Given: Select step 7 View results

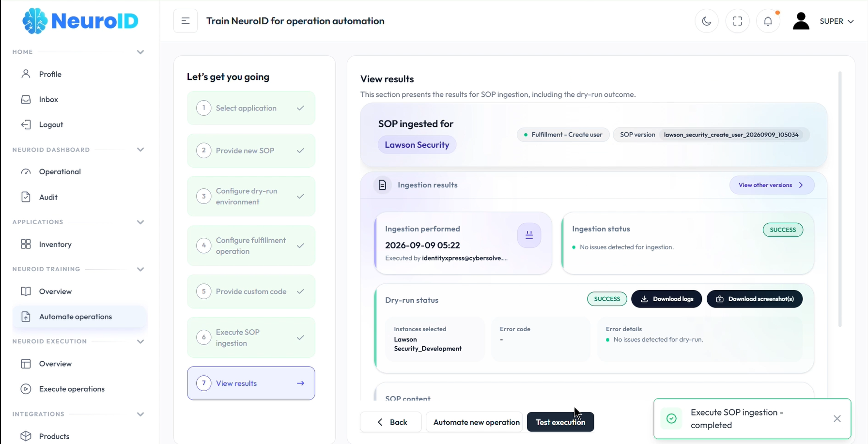Looking at the screenshot, I should [x=251, y=383].
